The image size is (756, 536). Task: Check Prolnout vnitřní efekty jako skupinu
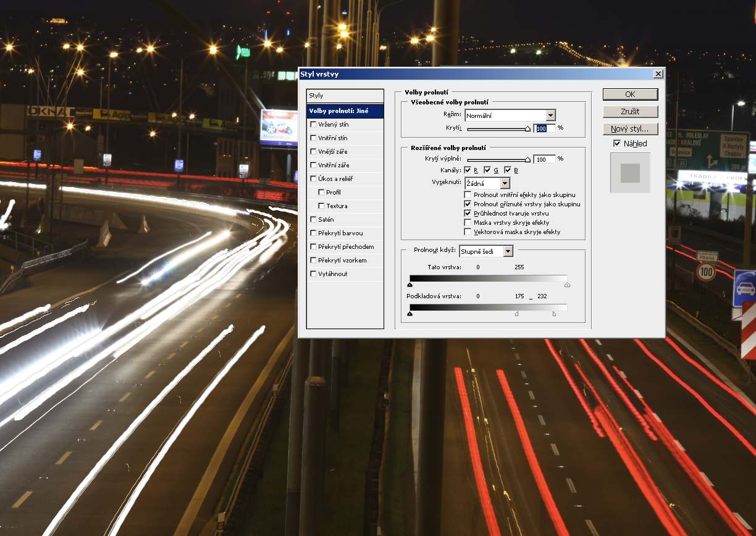tap(468, 195)
